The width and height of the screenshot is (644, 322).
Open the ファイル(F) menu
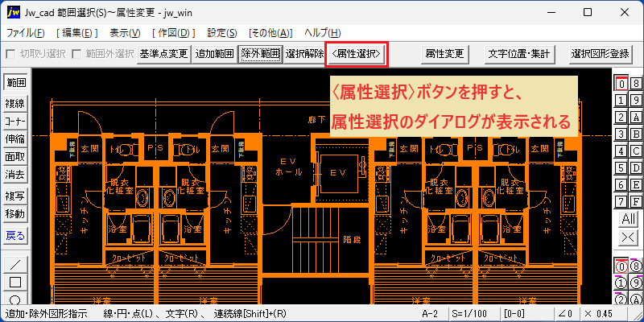coord(25,33)
